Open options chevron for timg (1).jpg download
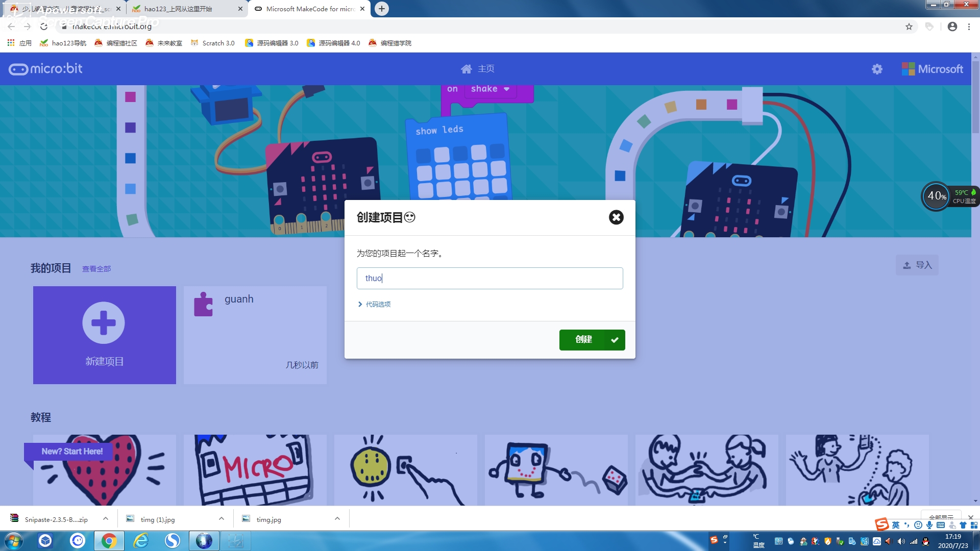980x551 pixels. 222,519
